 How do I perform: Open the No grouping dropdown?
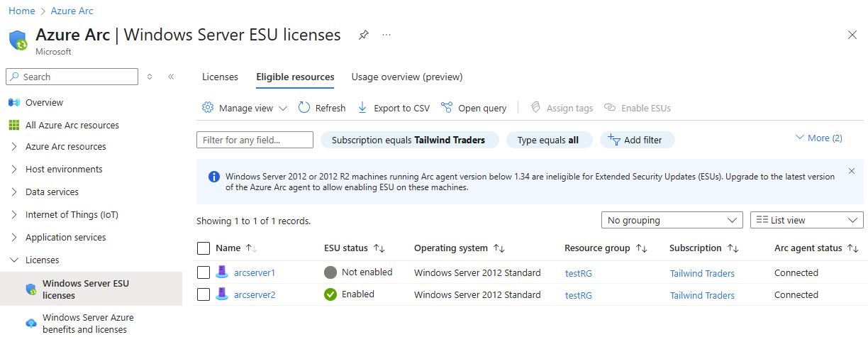pos(672,221)
